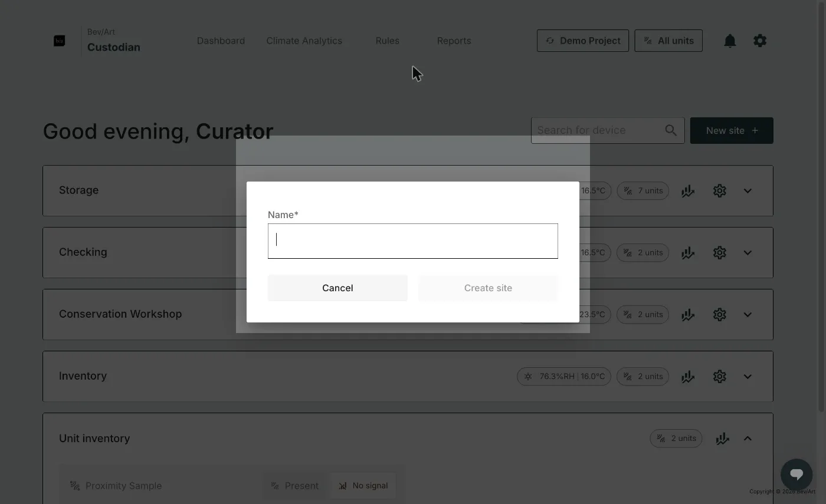This screenshot has height=504, width=826.
Task: Focus the Name input field
Action: [413, 241]
